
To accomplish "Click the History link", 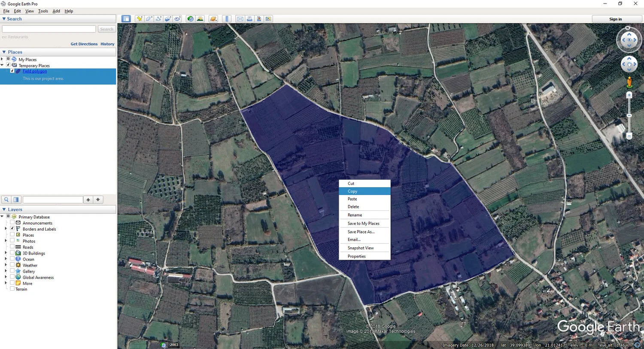I will tap(107, 44).
